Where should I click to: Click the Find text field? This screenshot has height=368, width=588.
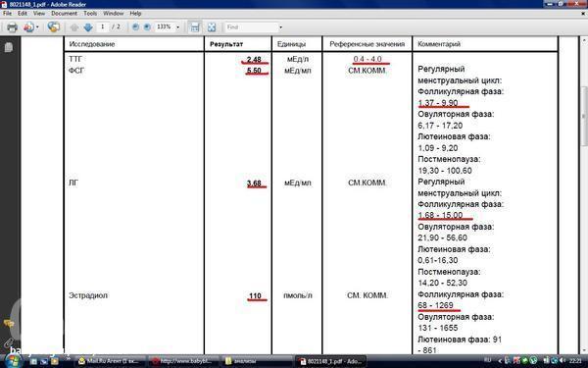tap(251, 27)
